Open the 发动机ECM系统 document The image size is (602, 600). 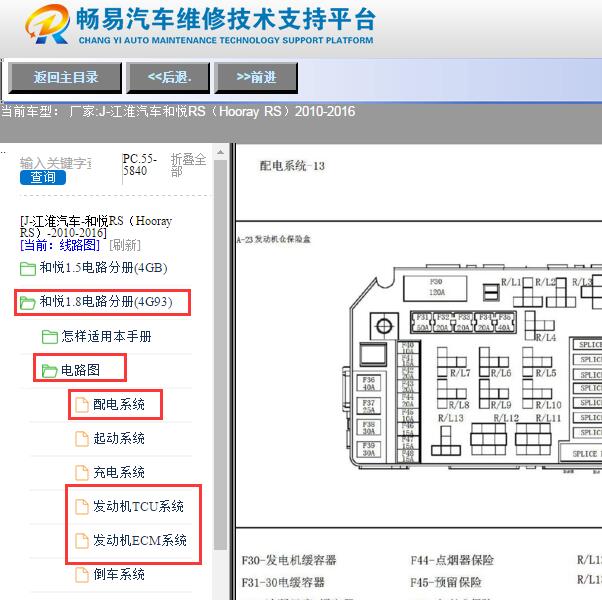pos(140,540)
